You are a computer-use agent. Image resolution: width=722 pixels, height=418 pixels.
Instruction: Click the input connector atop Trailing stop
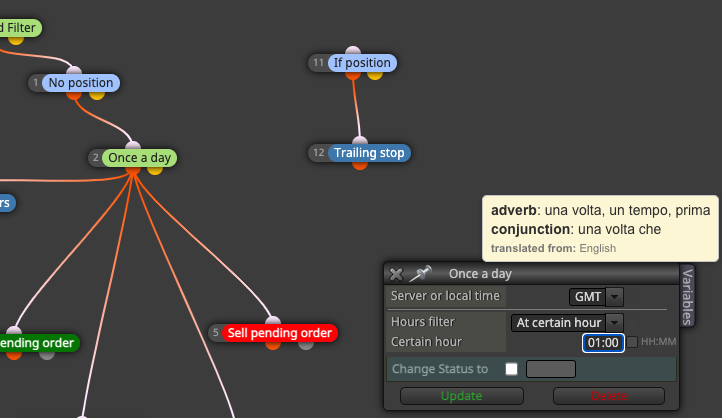[x=360, y=141]
